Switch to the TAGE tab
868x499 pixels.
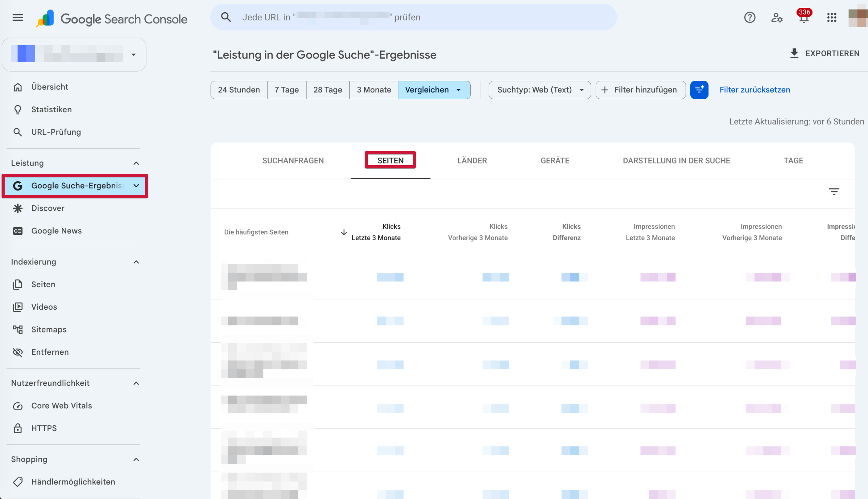tap(793, 160)
